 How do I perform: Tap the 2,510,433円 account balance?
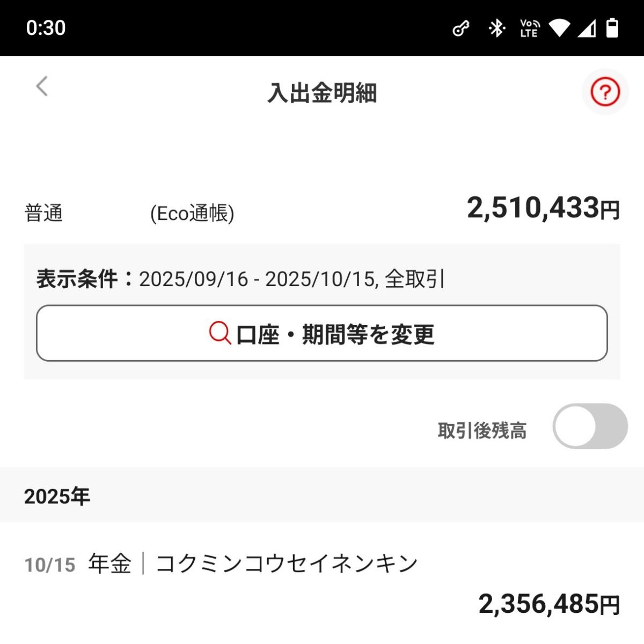pos(543,208)
